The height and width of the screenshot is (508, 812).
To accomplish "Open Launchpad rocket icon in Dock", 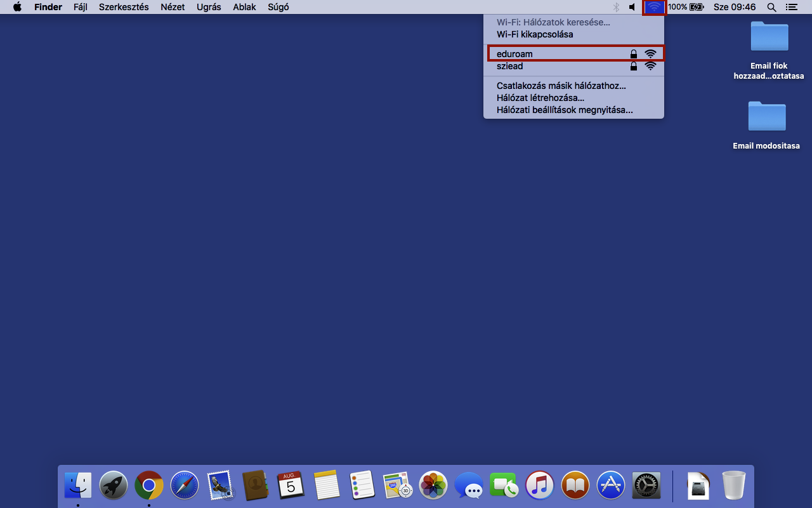I will tap(114, 486).
